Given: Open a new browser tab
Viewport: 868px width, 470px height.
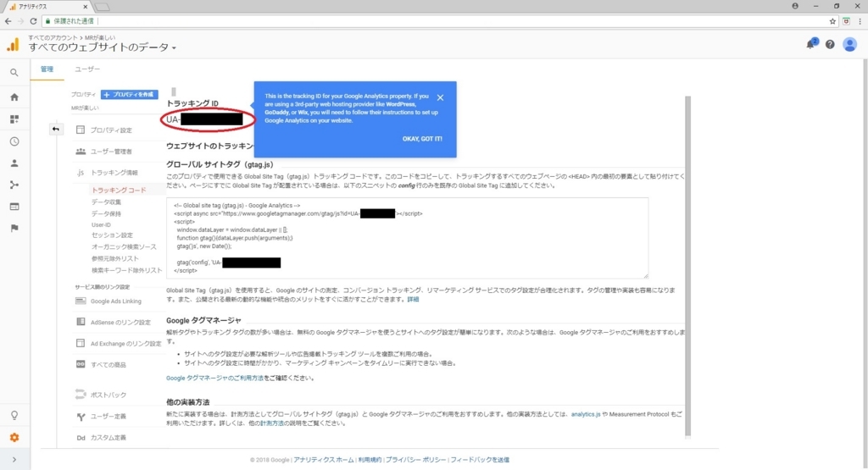Looking at the screenshot, I should 102,7.
